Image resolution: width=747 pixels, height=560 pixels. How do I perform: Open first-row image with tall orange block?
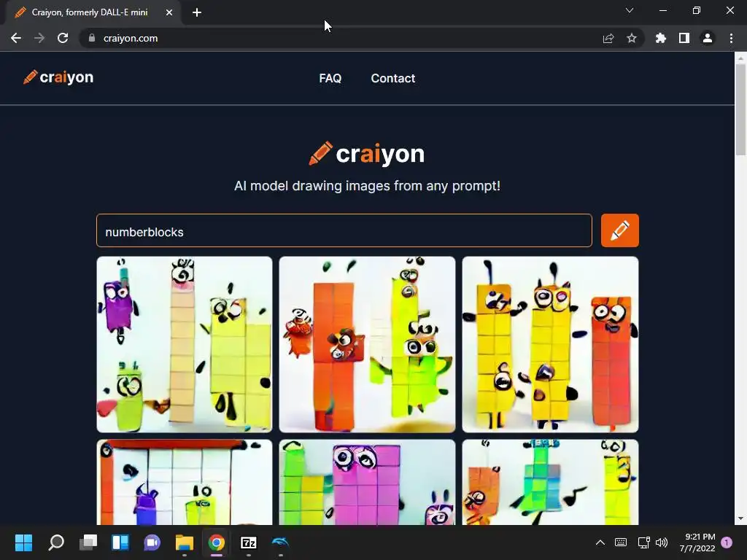(x=368, y=344)
